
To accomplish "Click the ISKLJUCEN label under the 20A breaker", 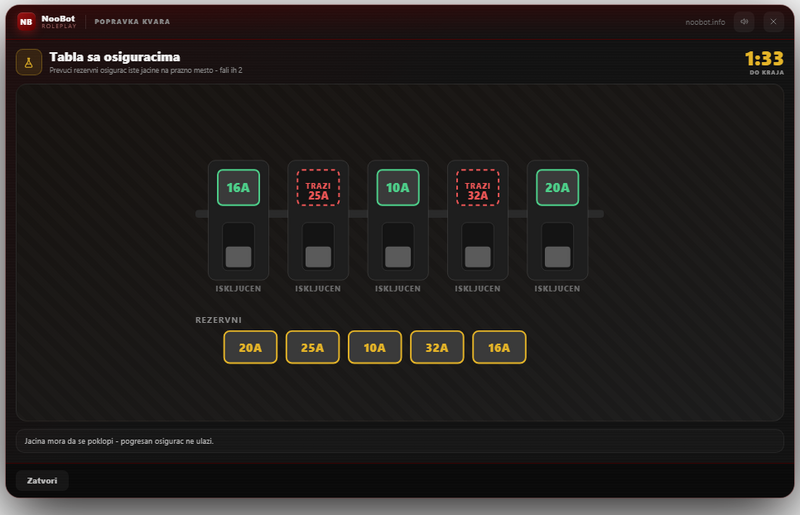I will (x=557, y=289).
